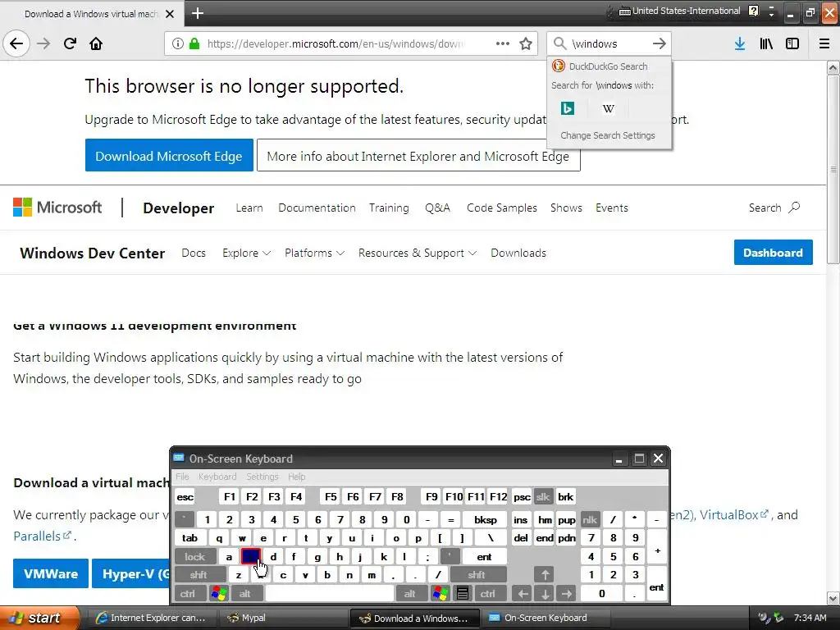
Task: Go back using the browser back arrow
Action: pos(16,43)
